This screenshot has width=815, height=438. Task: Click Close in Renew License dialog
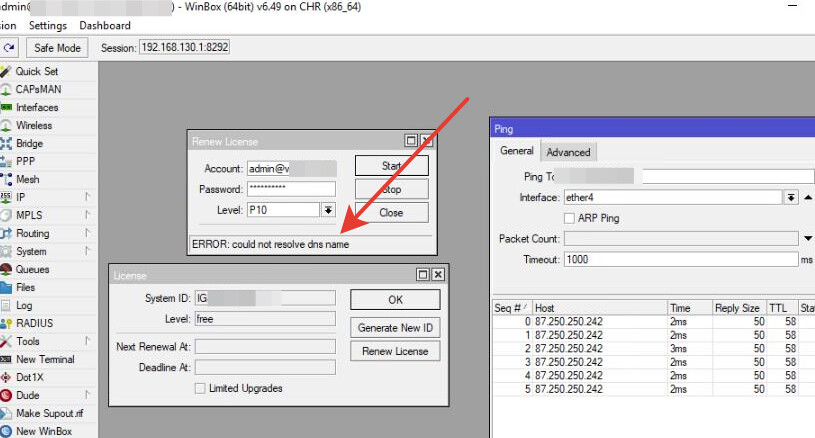391,213
